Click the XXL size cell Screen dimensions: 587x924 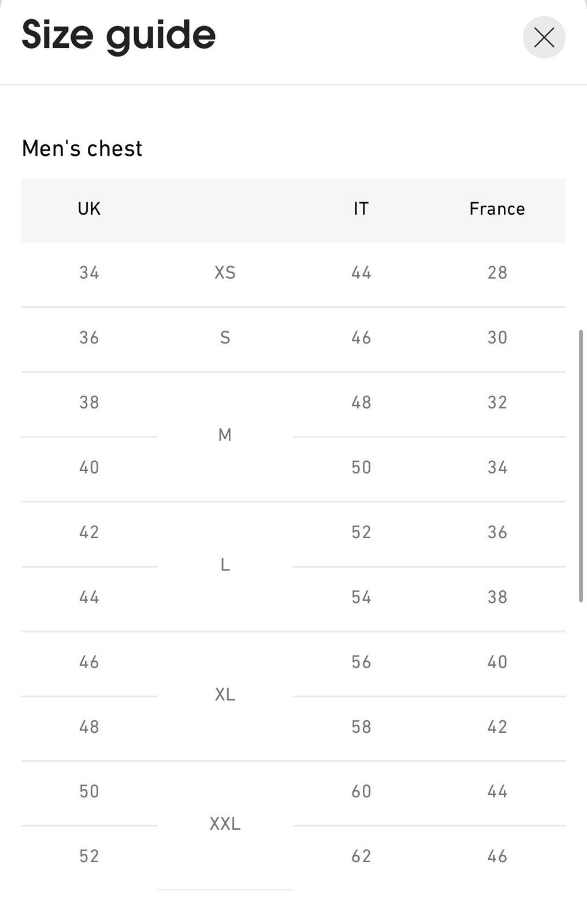[225, 824]
